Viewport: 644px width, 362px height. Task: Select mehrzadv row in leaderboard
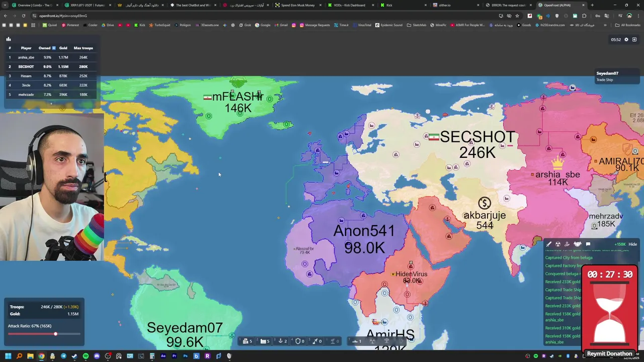[x=50, y=95]
